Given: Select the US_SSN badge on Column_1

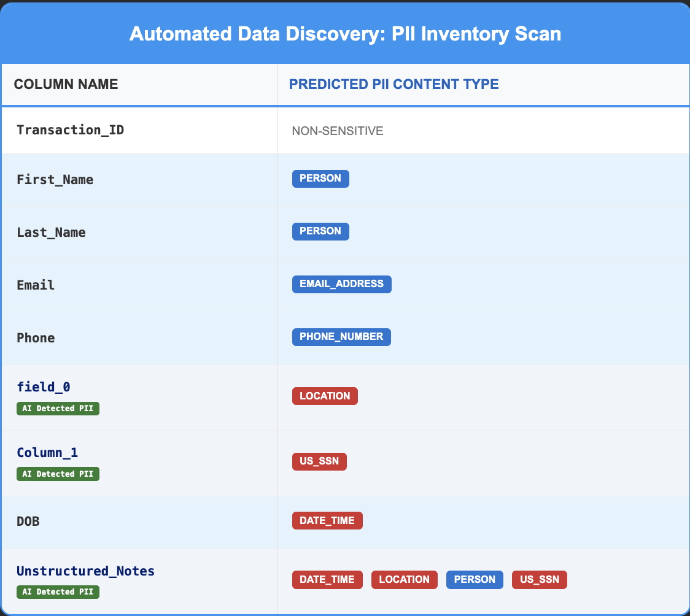Looking at the screenshot, I should pos(319,461).
